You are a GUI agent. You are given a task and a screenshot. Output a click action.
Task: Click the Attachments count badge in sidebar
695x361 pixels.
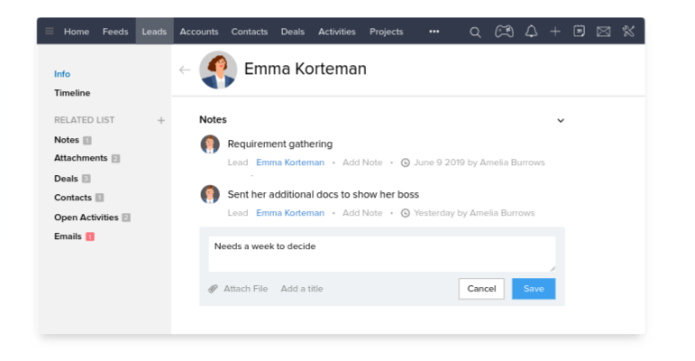(116, 159)
